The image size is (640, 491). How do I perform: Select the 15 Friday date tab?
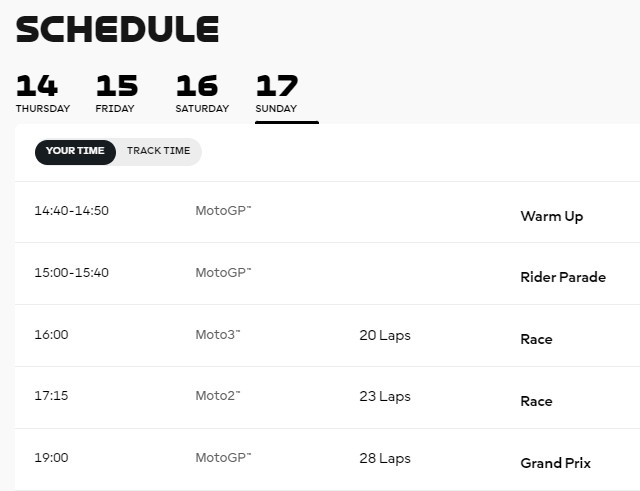[117, 94]
